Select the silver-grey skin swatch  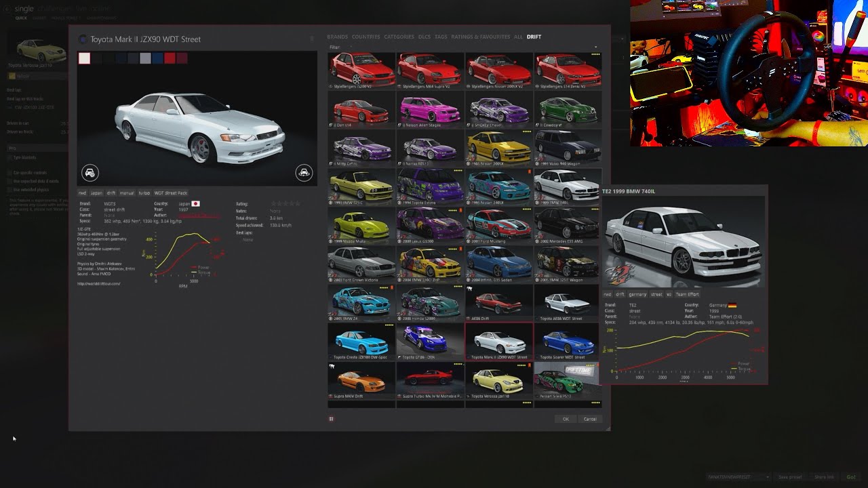tap(145, 58)
